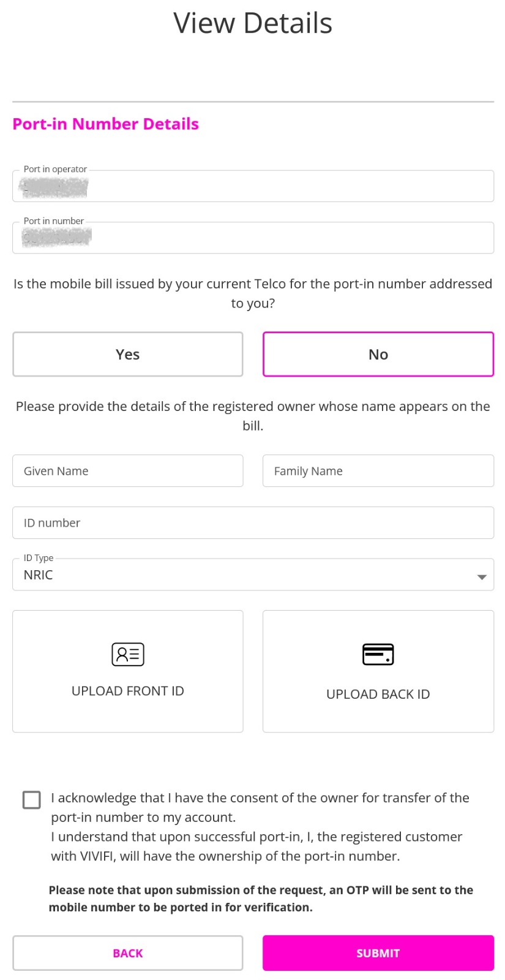Click the back ID card upload icon
The height and width of the screenshot is (980, 505).
click(377, 654)
